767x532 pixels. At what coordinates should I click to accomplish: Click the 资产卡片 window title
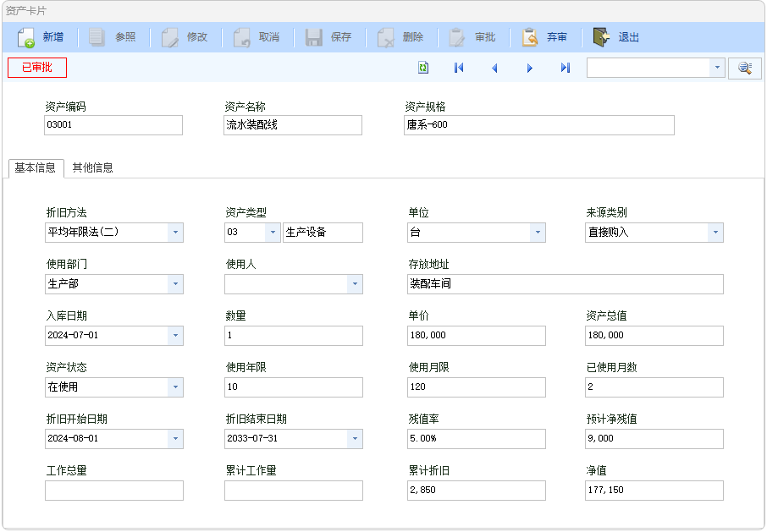click(x=26, y=11)
